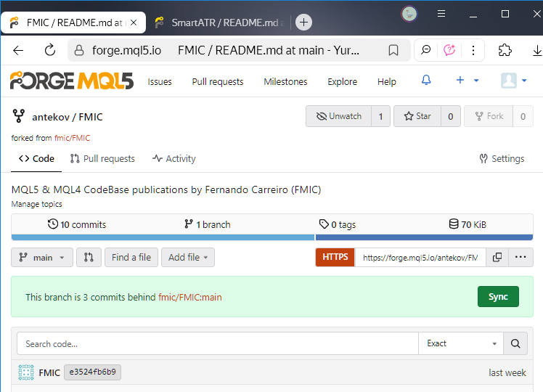Click the FMIC repository name link

tap(91, 117)
